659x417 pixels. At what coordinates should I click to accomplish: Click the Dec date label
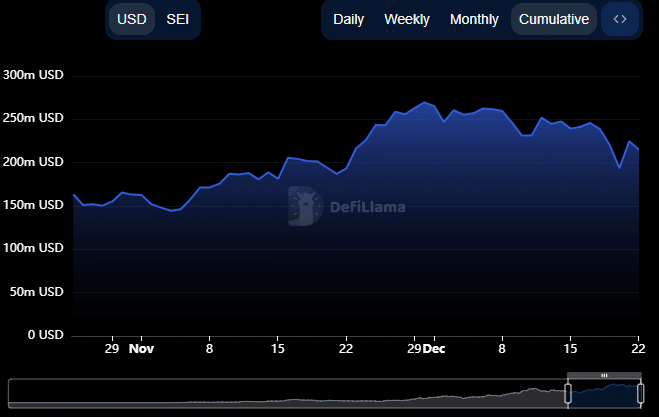coord(434,349)
